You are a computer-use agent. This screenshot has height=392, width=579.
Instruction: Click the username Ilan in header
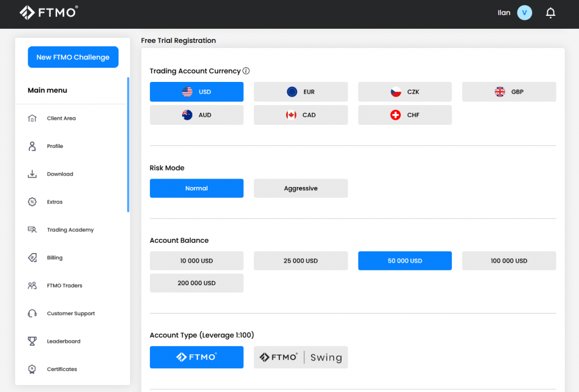(503, 13)
